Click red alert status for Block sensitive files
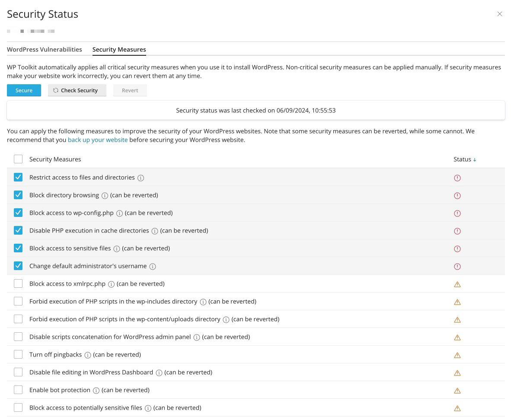This screenshot has width=511, height=420. tap(457, 248)
